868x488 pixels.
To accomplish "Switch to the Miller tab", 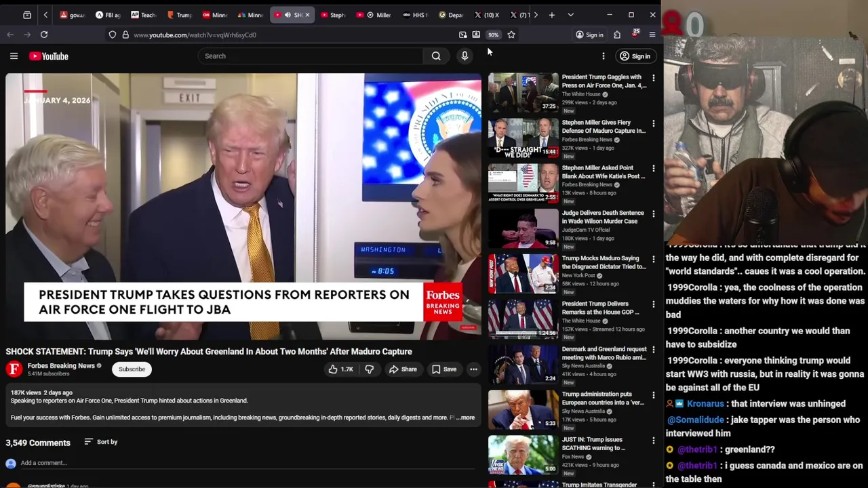I will point(379,15).
